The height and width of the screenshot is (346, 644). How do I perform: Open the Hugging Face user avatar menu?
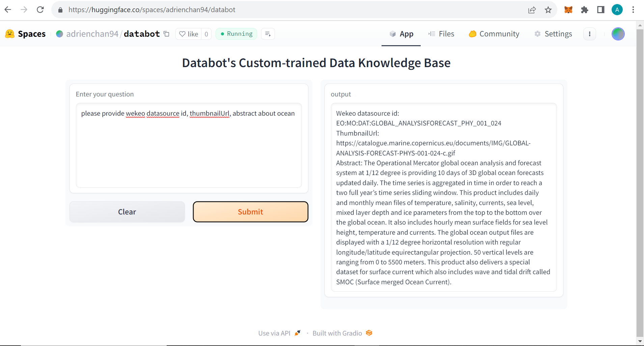point(618,34)
